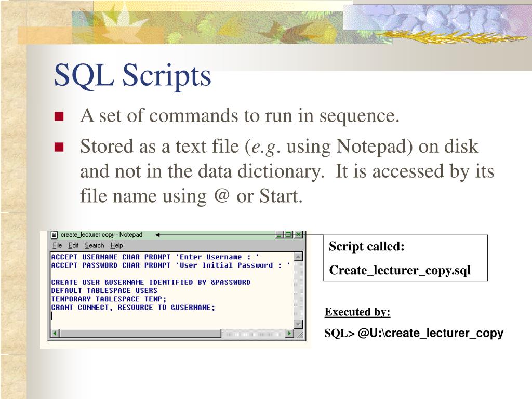Click the 'ACCEPT USERNAME CHAR PROMPT' line
The height and width of the screenshot is (399, 532).
[x=155, y=257]
